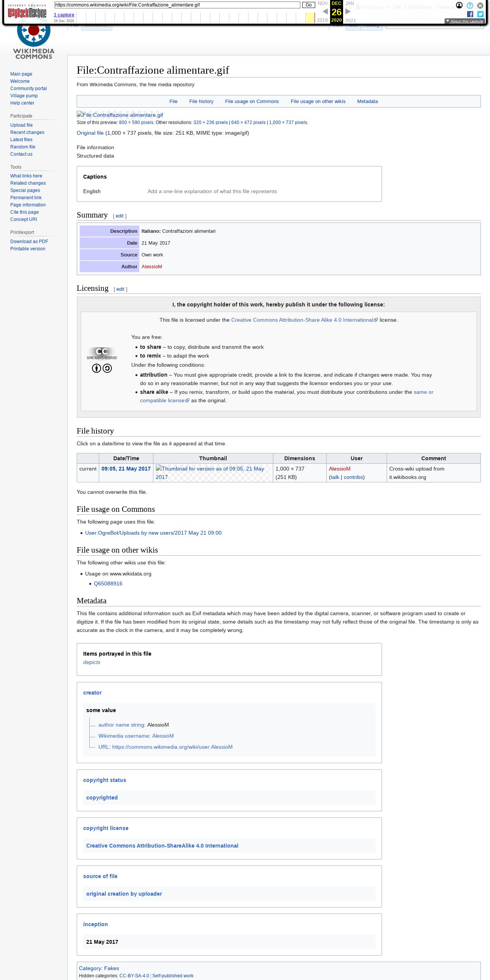Open Page information in sidebar
This screenshot has height=980, width=490.
pyautogui.click(x=28, y=205)
